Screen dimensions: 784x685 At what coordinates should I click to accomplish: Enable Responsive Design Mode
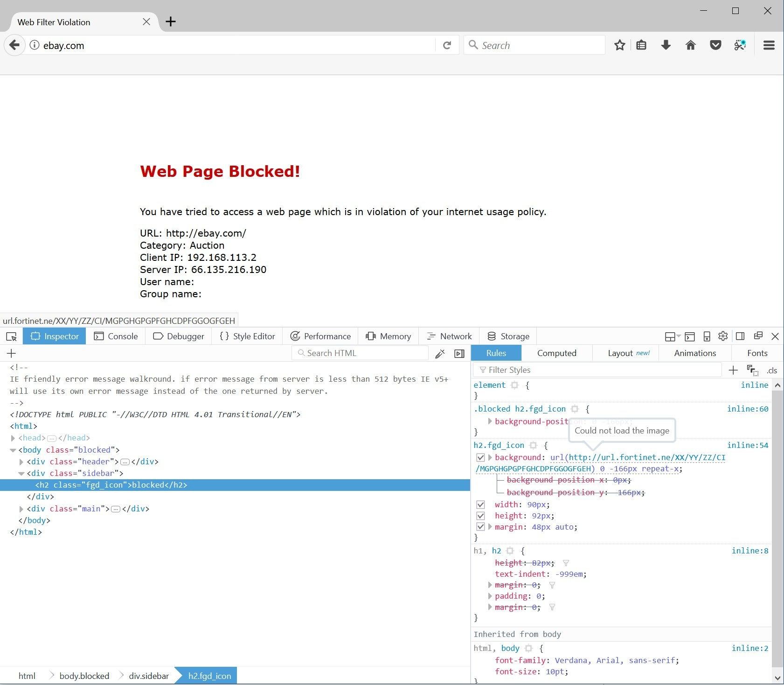pyautogui.click(x=707, y=336)
